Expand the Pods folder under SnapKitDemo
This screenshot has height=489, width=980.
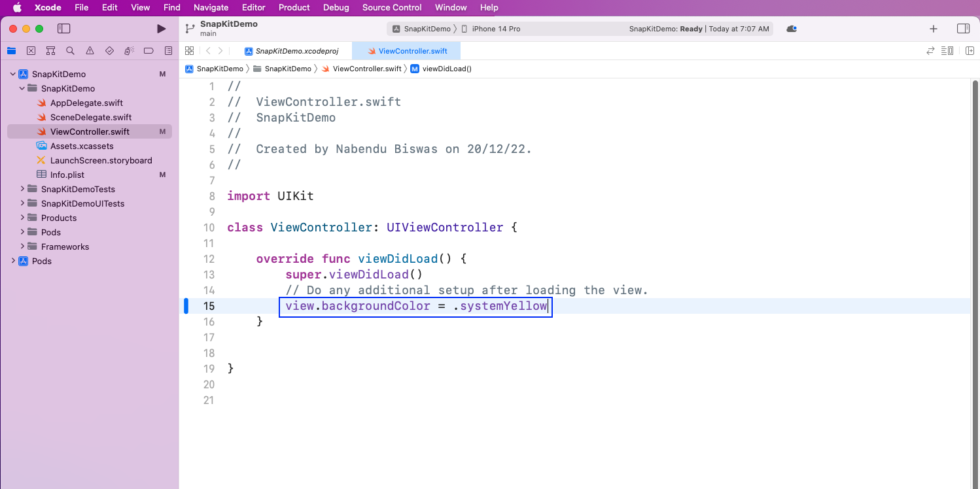[x=22, y=232]
